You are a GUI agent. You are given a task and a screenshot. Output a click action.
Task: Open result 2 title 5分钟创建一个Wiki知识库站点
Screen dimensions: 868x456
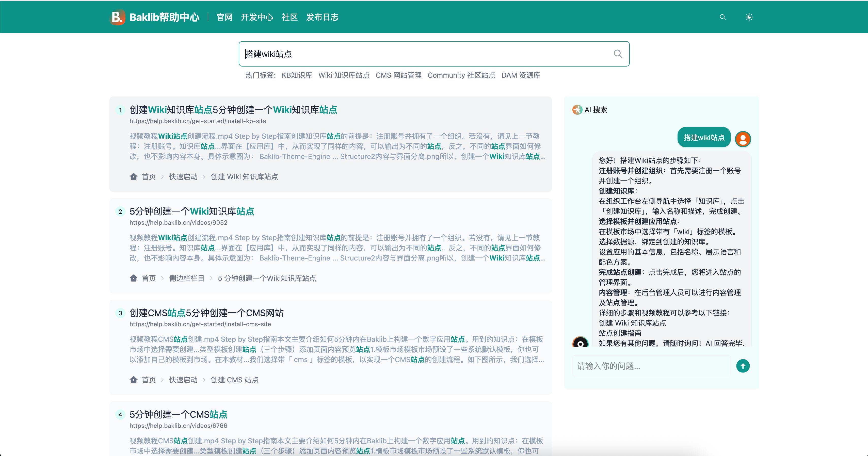tap(192, 211)
